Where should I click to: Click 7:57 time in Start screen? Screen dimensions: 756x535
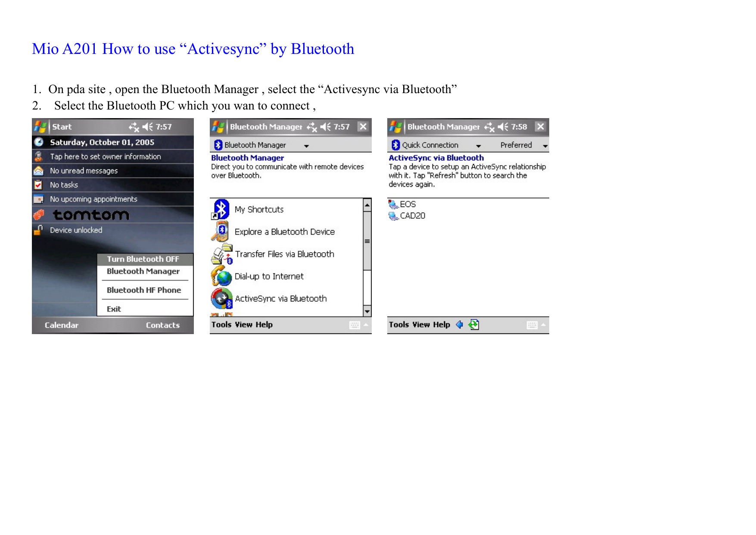coord(164,127)
